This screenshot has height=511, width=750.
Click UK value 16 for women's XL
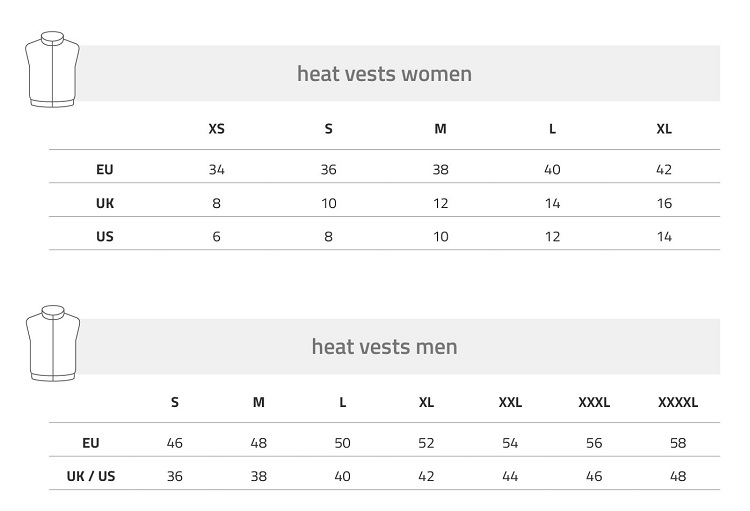(x=664, y=203)
